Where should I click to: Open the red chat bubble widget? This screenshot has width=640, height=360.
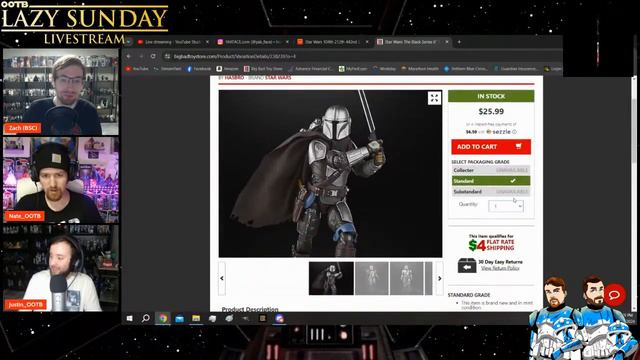(x=615, y=295)
